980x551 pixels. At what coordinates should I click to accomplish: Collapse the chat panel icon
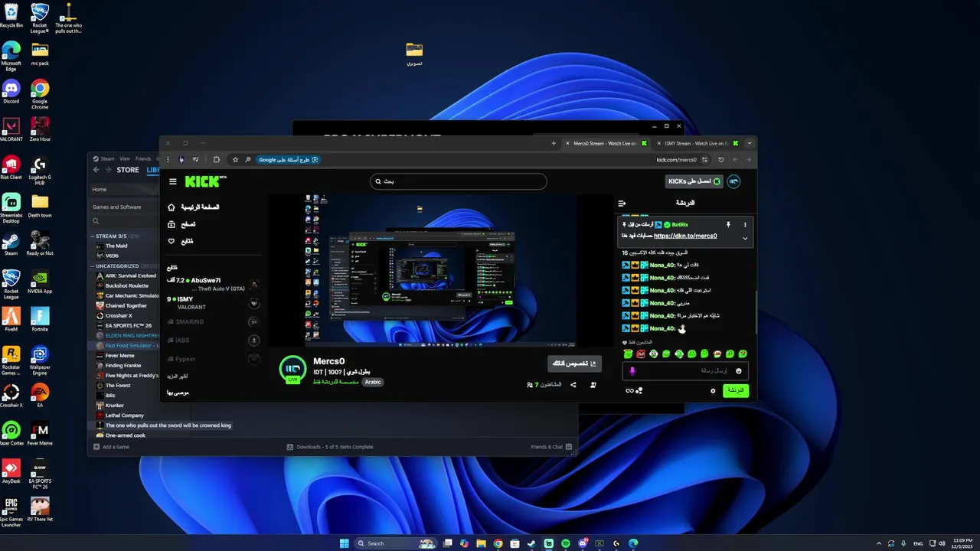coord(622,203)
